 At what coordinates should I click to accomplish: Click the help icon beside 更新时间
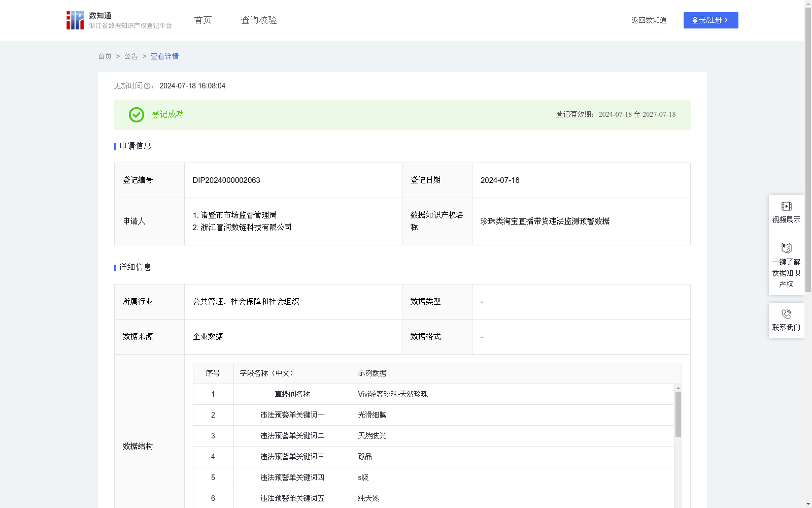tap(147, 86)
